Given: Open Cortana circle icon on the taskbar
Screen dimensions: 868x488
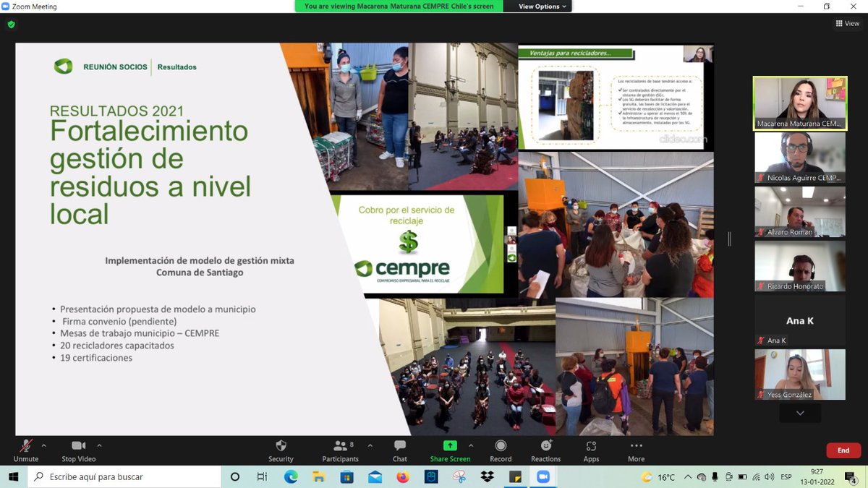Looking at the screenshot, I should [x=235, y=476].
